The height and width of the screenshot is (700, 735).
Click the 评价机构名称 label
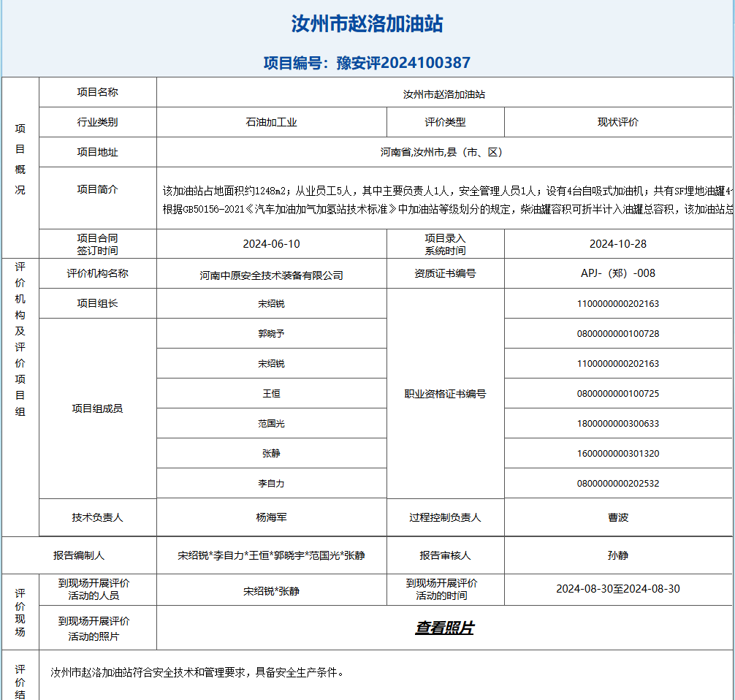(97, 273)
